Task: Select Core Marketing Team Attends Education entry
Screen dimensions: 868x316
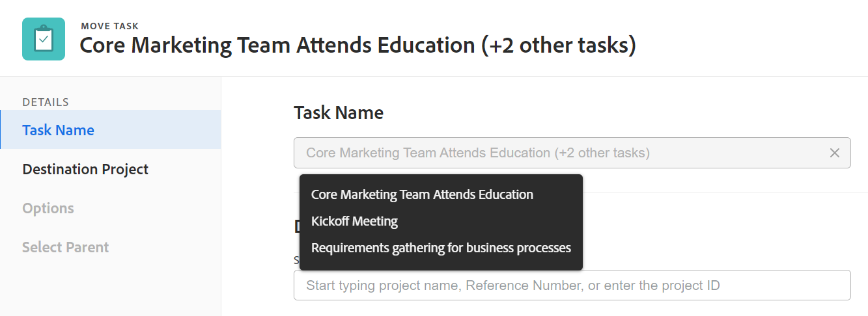Action: point(422,194)
